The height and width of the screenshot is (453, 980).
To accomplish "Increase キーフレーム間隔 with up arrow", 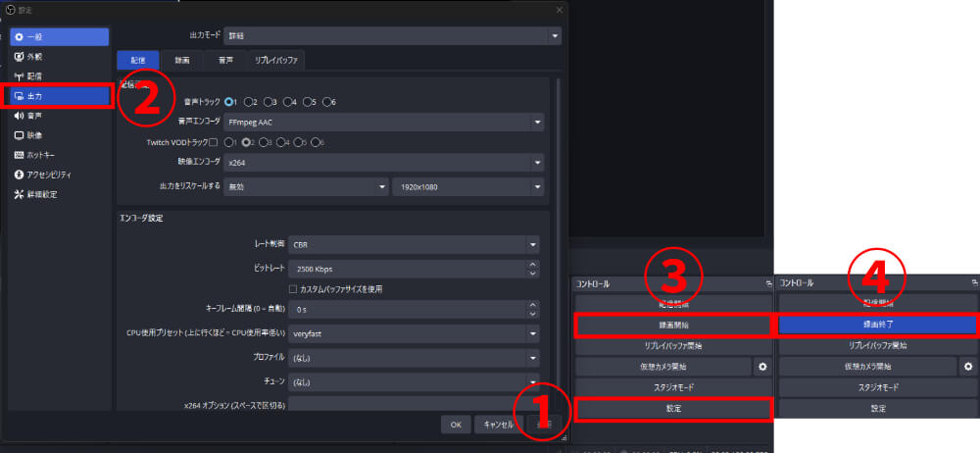I will pos(532,305).
